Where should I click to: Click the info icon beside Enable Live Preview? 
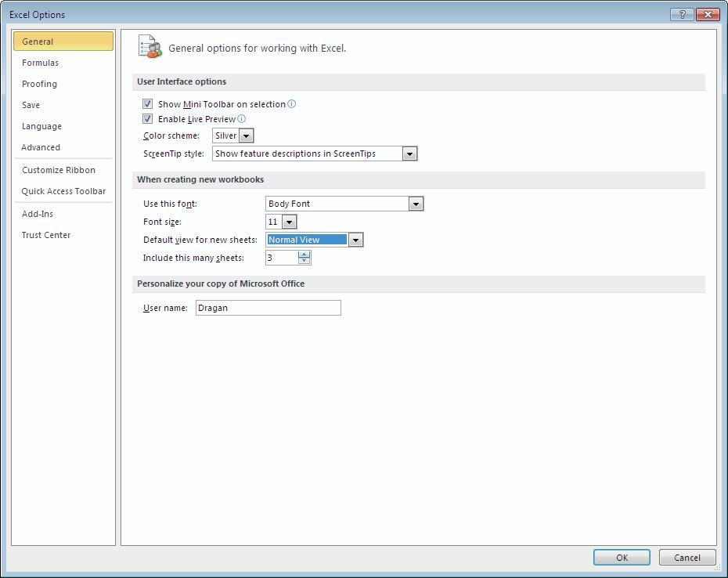pos(241,119)
